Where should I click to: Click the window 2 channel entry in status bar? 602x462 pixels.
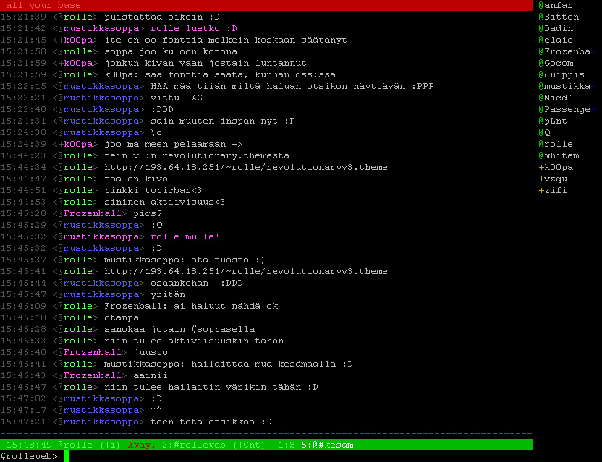pos(213,445)
